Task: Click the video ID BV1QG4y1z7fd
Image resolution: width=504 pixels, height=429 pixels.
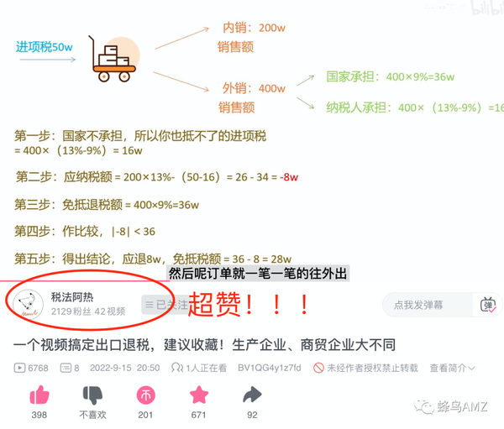Action: point(270,368)
